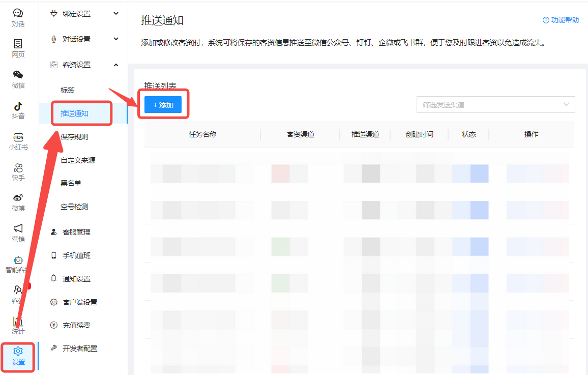This screenshot has width=588, height=375.
Task: Go to 保存规则 submenu item
Action: point(74,137)
